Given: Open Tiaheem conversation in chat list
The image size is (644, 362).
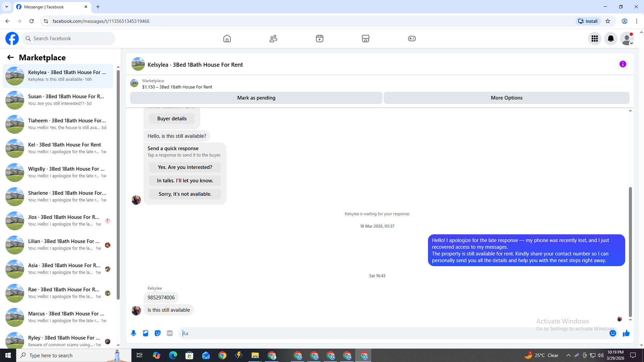Looking at the screenshot, I should 58,124.
